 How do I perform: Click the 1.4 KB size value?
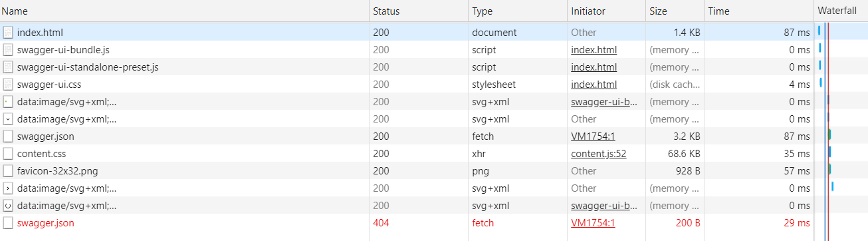(687, 32)
